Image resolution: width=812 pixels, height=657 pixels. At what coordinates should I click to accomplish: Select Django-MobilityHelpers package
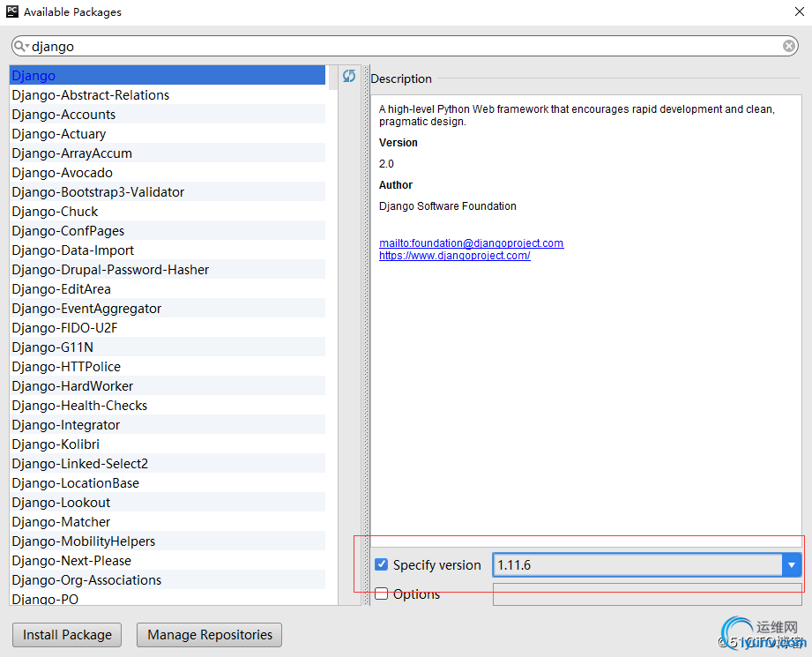pyautogui.click(x=168, y=541)
